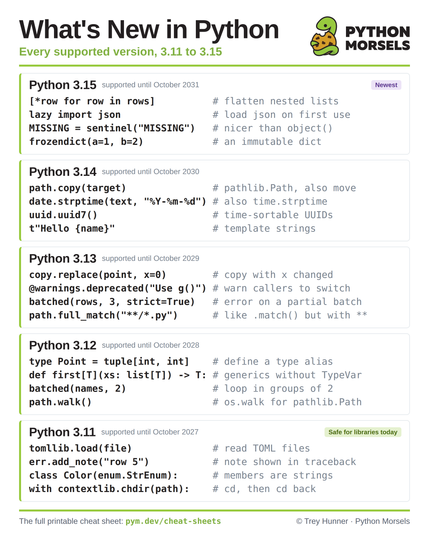This screenshot has height=536, width=429.
Task: Click the comment also time.strptime
Action: (x=270, y=201)
